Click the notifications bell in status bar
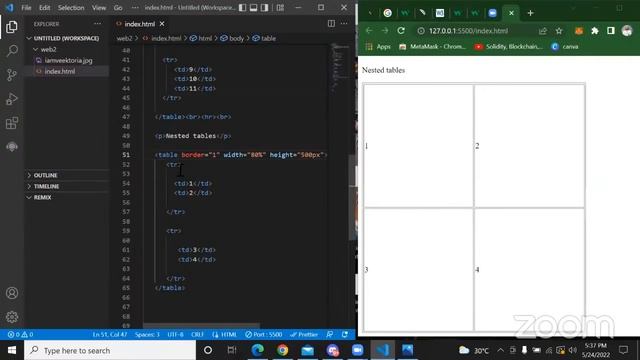The image size is (640, 360). 345,335
